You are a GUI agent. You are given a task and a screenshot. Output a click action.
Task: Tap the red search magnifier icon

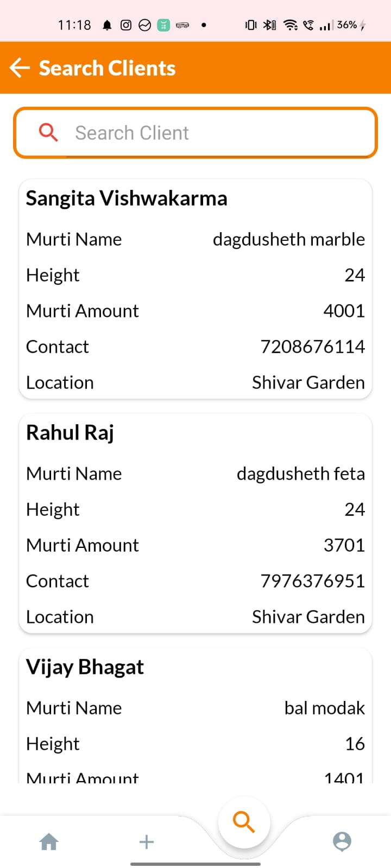48,132
